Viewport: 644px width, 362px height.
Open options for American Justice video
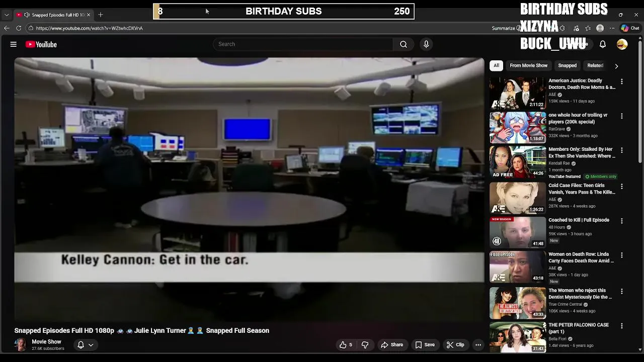click(x=622, y=81)
